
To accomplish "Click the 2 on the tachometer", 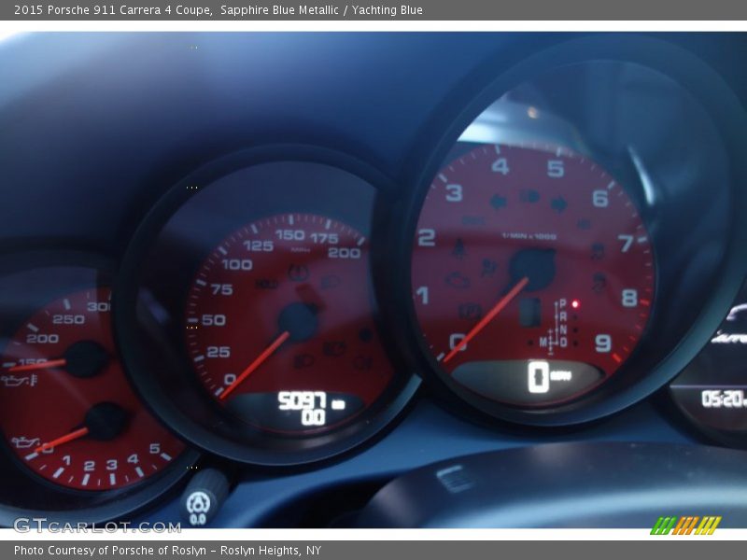I will [427, 237].
